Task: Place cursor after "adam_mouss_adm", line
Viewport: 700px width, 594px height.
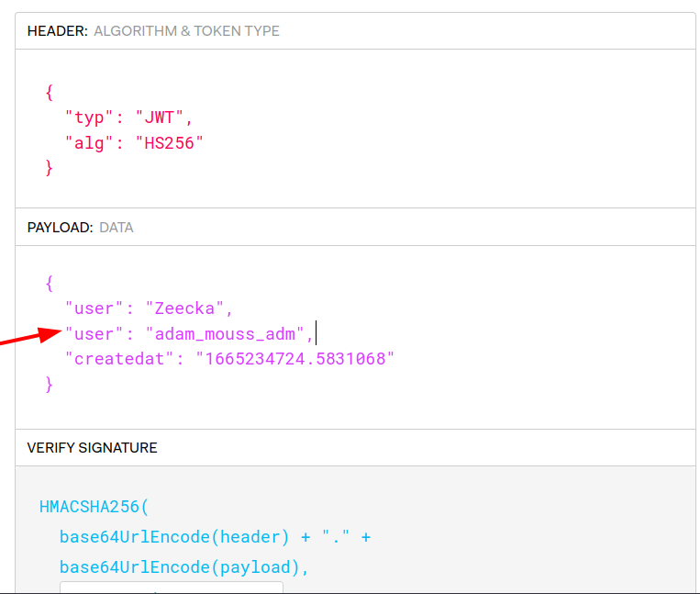Action: click(x=316, y=333)
